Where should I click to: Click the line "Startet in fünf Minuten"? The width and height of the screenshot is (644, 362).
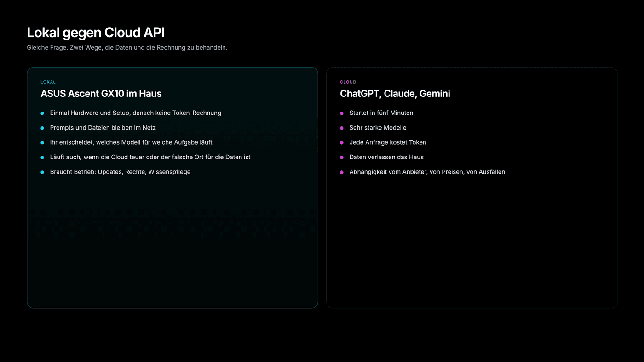381,113
